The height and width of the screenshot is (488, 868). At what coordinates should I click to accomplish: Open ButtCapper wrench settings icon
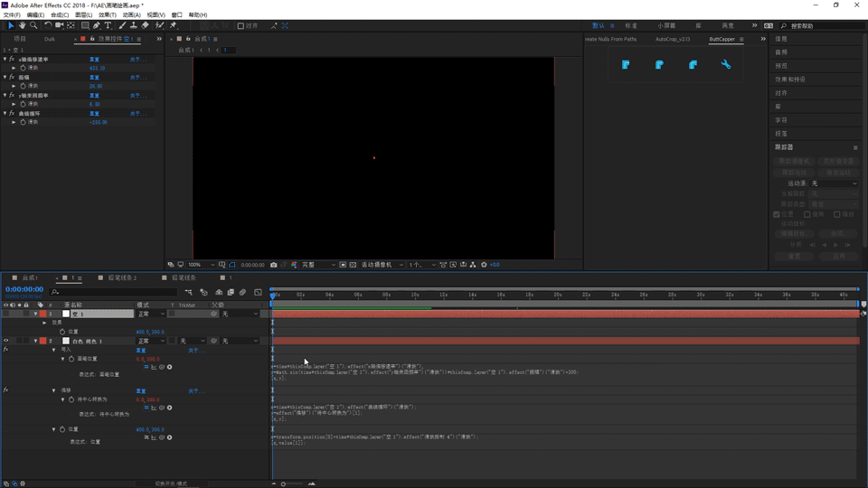[726, 65]
